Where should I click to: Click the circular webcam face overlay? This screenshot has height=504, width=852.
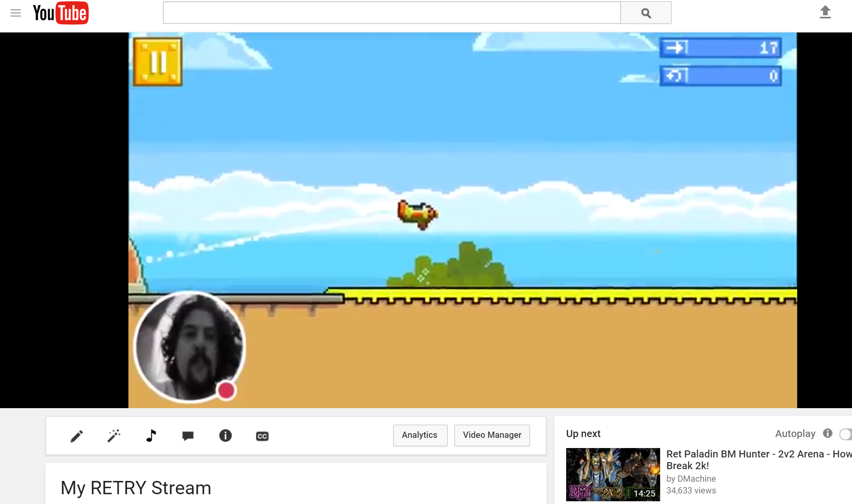[190, 347]
